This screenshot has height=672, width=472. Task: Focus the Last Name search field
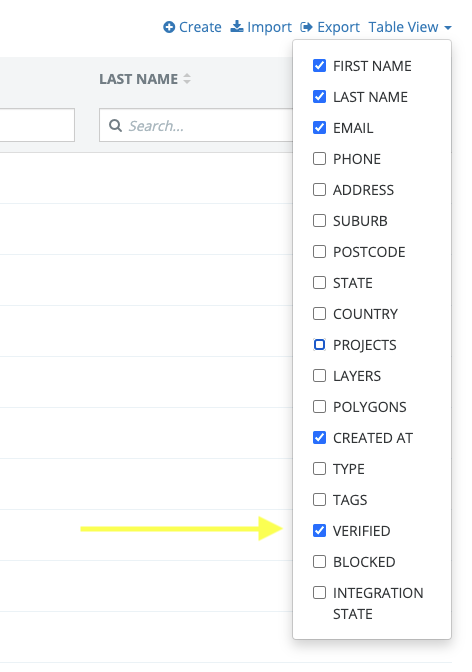pos(196,125)
